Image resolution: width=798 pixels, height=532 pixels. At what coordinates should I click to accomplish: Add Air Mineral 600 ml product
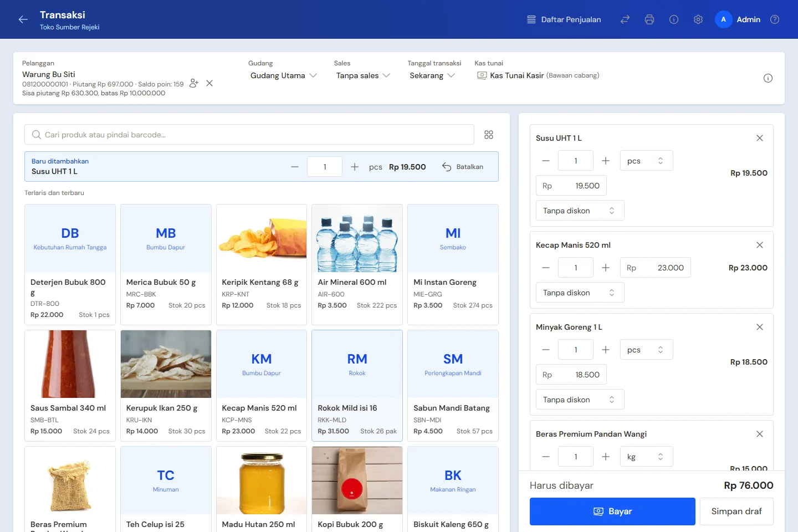coord(357,264)
